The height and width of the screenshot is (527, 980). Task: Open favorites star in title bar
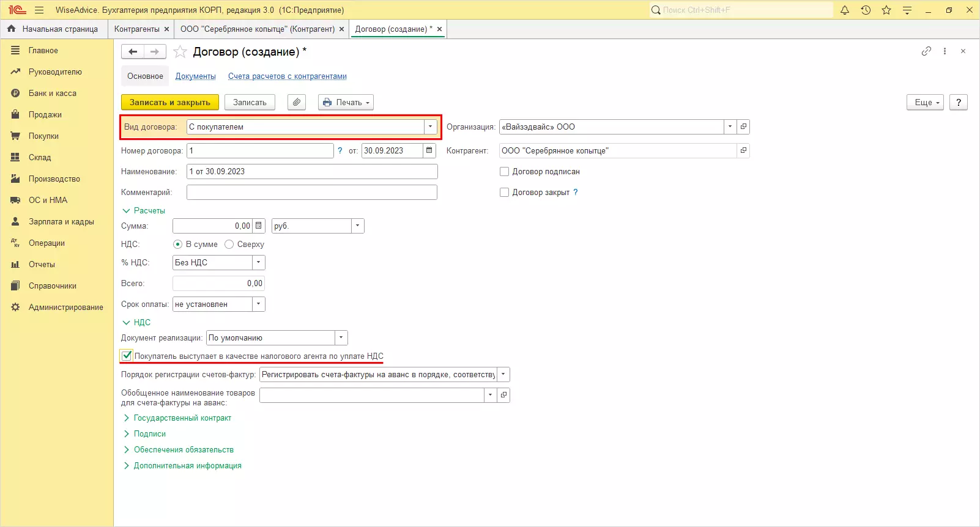click(886, 10)
